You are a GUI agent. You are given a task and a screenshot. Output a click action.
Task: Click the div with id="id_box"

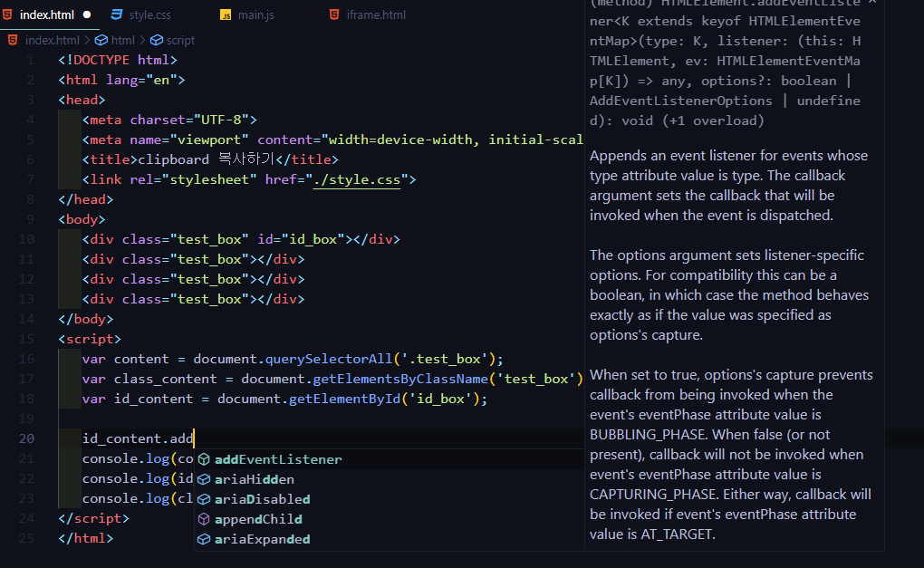click(x=241, y=239)
